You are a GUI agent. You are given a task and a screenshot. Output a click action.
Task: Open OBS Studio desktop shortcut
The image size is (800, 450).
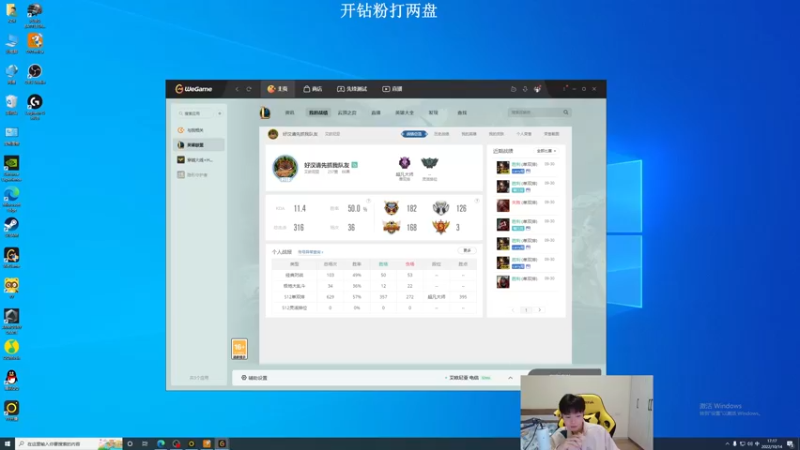[x=35, y=74]
